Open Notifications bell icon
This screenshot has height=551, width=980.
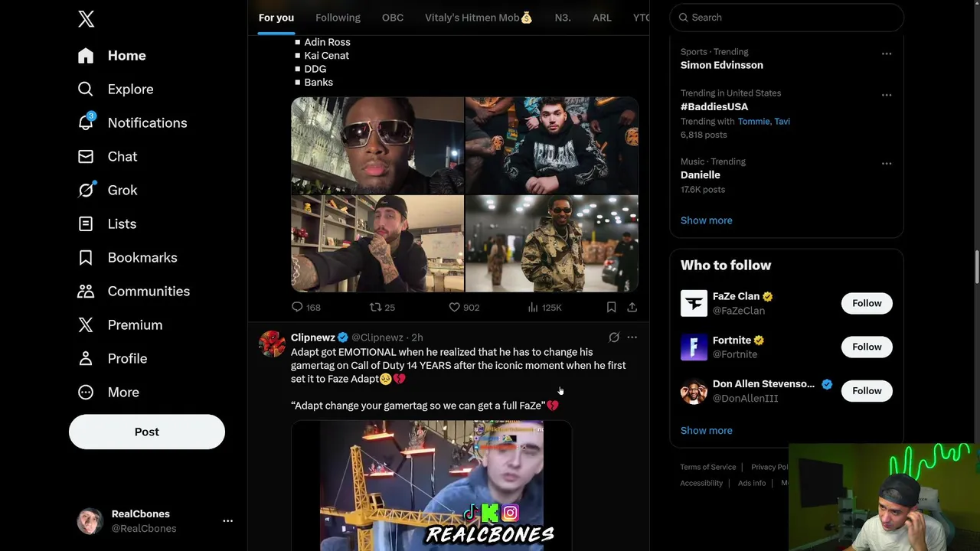pos(86,122)
